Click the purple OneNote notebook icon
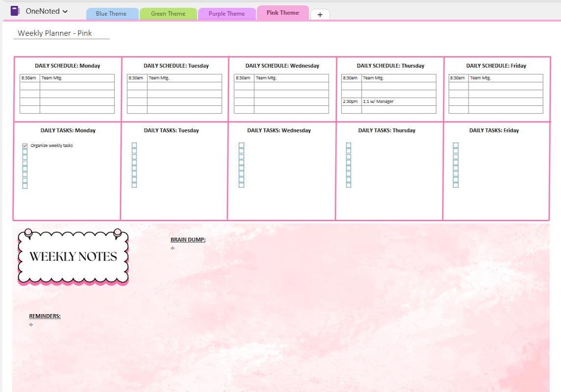The width and height of the screenshot is (561, 392). tap(16, 11)
